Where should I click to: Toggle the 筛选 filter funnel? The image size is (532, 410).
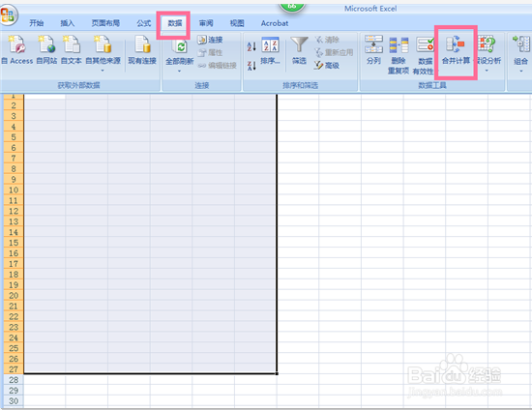point(299,51)
